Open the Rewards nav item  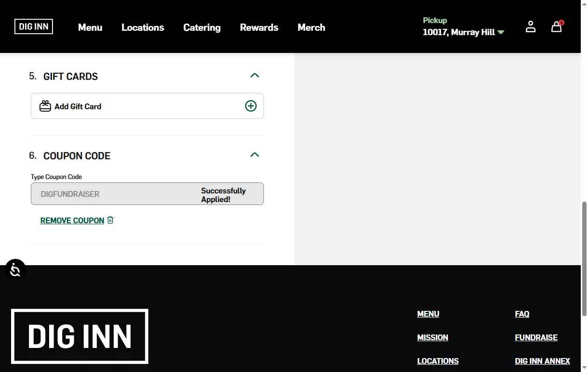(259, 27)
